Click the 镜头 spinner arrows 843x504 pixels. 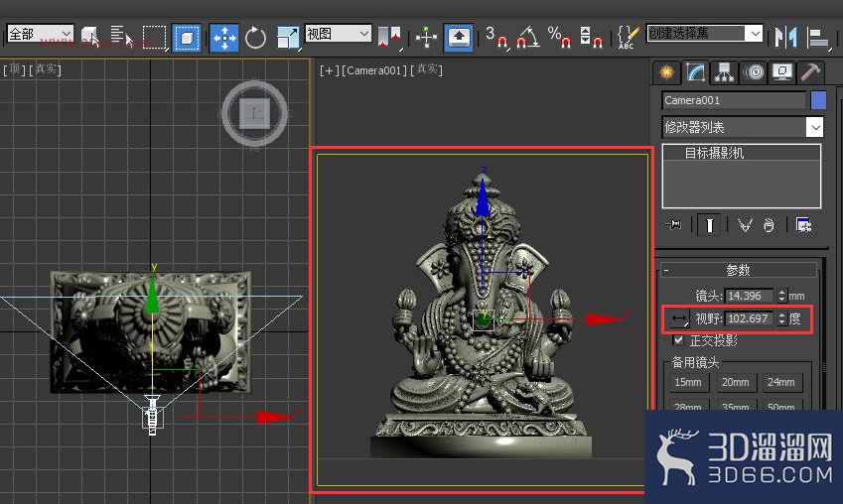pyautogui.click(x=781, y=296)
